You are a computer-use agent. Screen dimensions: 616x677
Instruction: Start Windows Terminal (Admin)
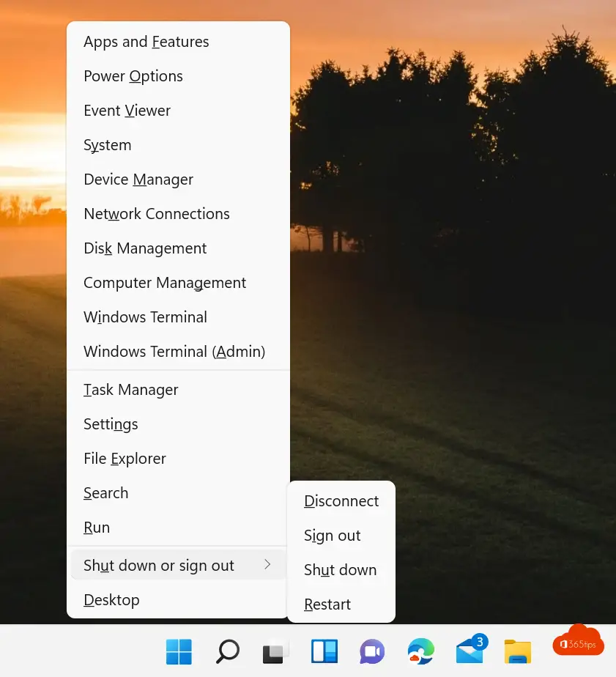coord(178,352)
